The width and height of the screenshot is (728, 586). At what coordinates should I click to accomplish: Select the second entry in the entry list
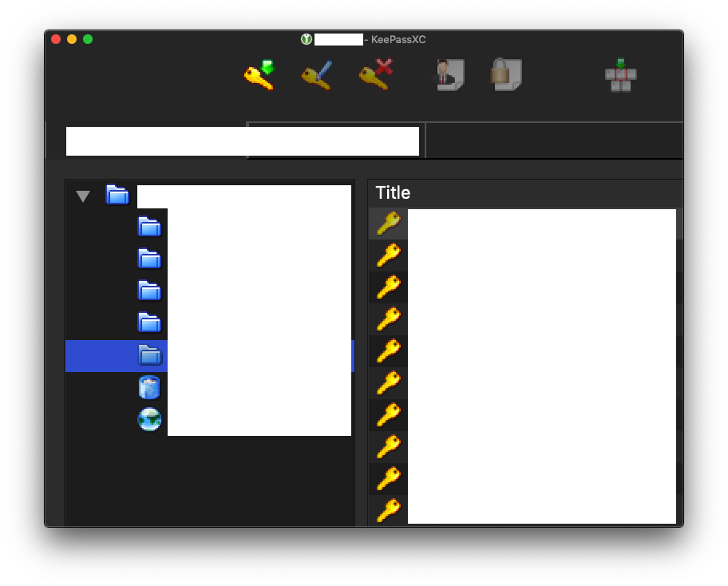point(387,255)
